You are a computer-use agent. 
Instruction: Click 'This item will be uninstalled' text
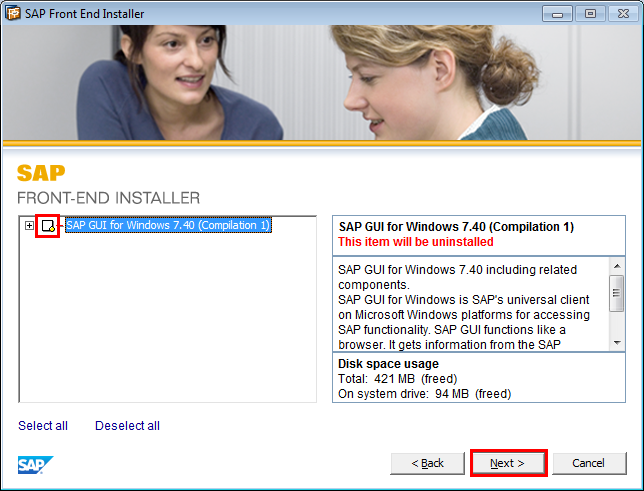tap(416, 242)
